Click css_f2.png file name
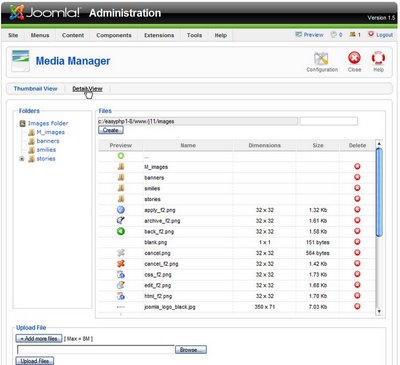This screenshot has width=400, height=365. (x=158, y=275)
